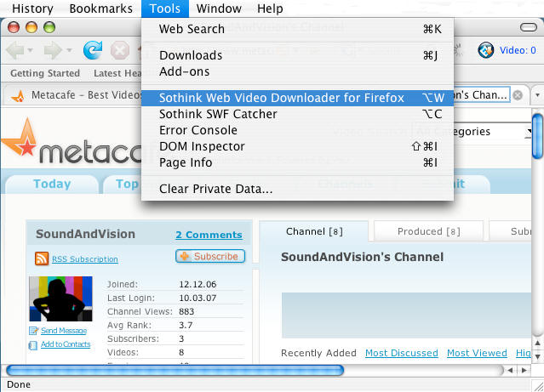This screenshot has width=544, height=392.
Task: Choose Downloads from Tools menu
Action: (297, 55)
